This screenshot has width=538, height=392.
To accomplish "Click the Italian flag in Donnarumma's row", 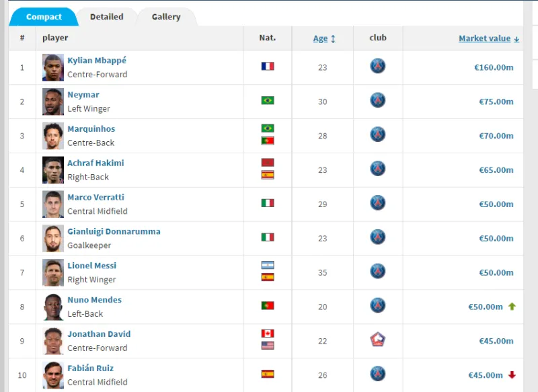I will (x=268, y=237).
